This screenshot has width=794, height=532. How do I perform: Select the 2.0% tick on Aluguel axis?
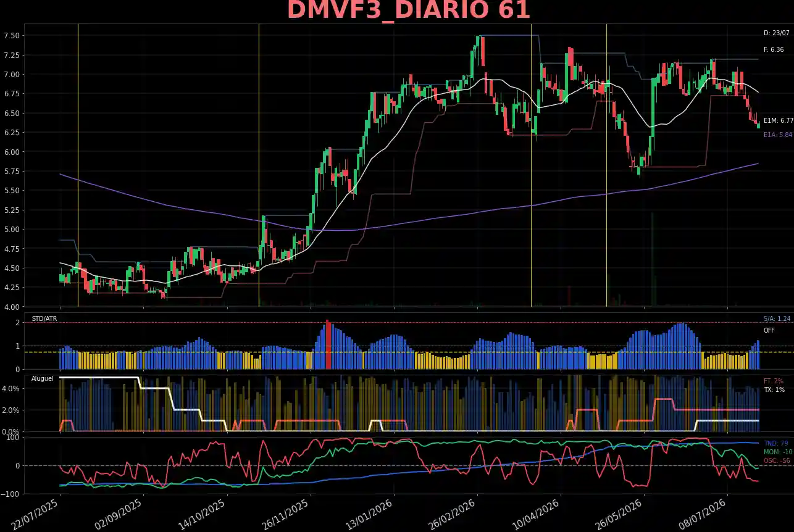point(12,410)
